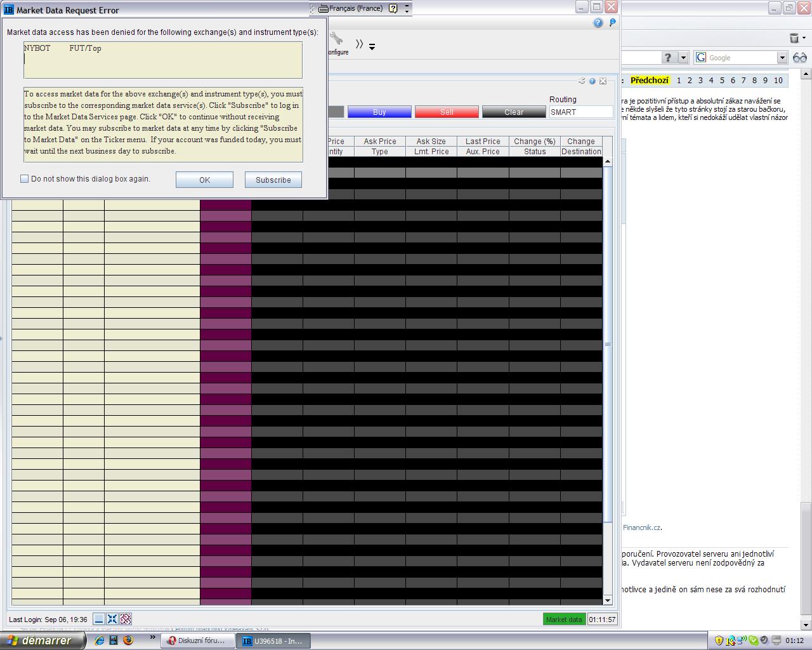
Task: Click the Last Login status text
Action: [48, 620]
